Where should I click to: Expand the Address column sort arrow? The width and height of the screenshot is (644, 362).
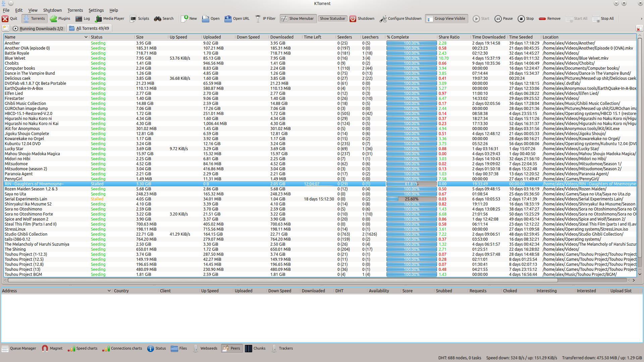pos(109,291)
